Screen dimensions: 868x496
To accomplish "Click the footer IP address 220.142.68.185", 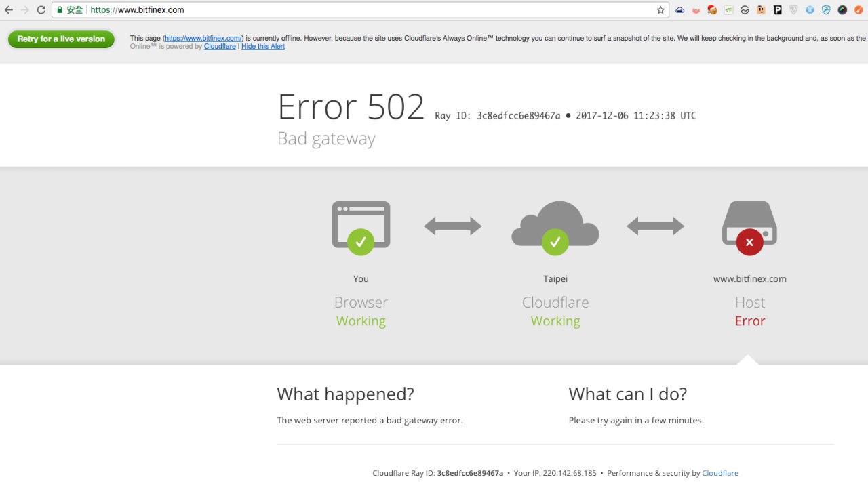I will (x=568, y=473).
